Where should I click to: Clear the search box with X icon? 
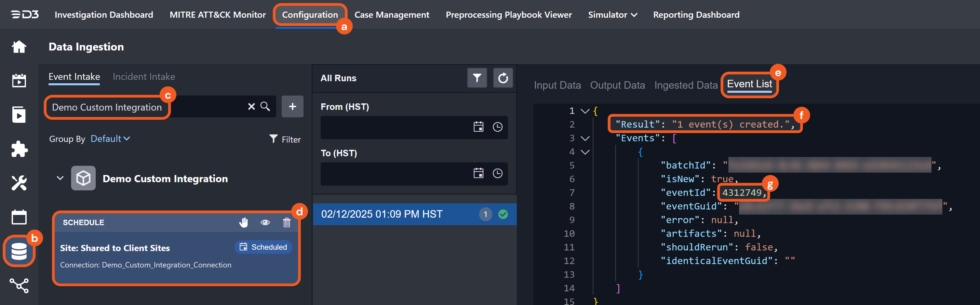(x=251, y=106)
